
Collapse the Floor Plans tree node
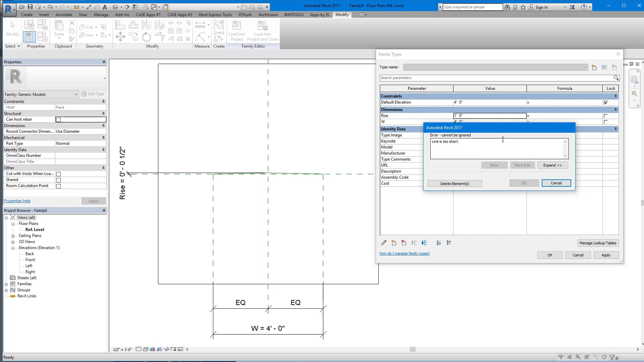(13, 224)
